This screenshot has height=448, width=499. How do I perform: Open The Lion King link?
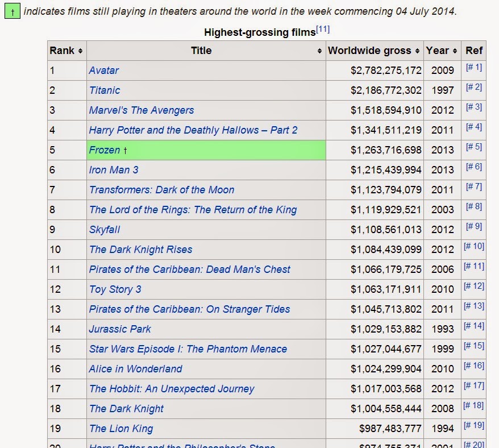[121, 429]
